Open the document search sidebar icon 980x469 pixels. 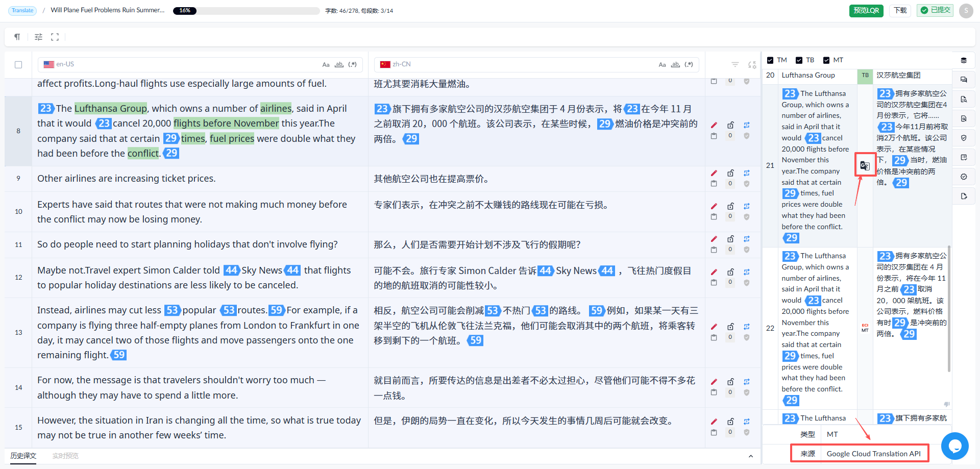tap(964, 99)
